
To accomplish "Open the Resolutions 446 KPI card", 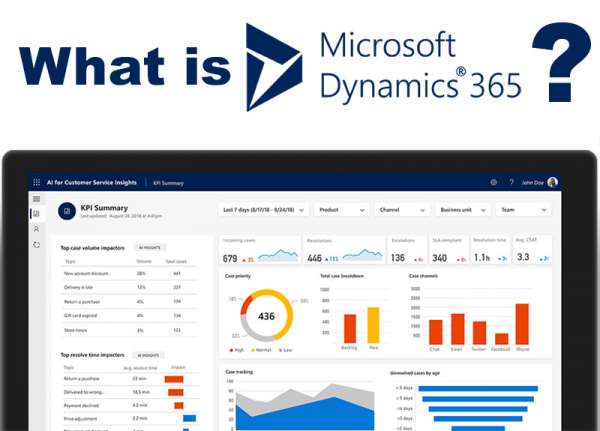I will pyautogui.click(x=345, y=250).
